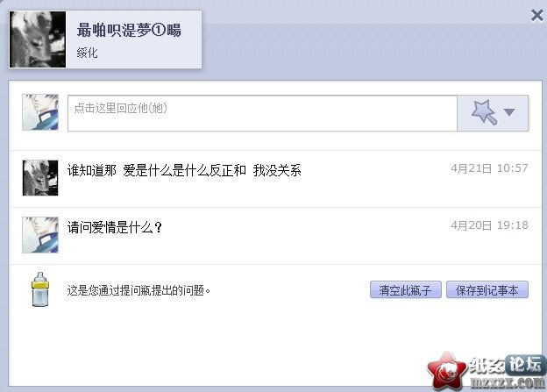Select the reply message 谁知道那 爱是什么
The image size is (547, 392).
tap(184, 170)
